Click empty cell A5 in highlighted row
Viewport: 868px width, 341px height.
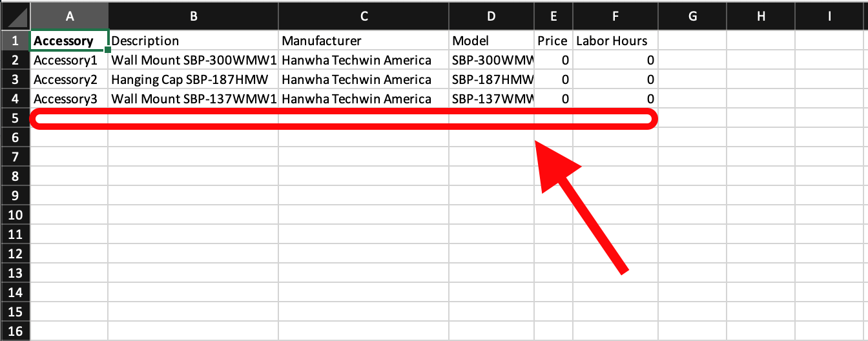[x=69, y=118]
